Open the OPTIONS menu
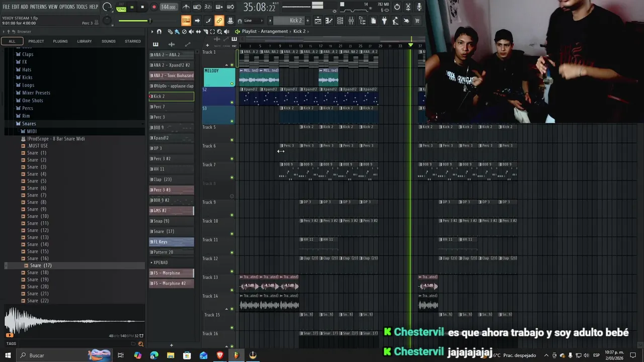The height and width of the screenshot is (362, 644). tap(67, 7)
